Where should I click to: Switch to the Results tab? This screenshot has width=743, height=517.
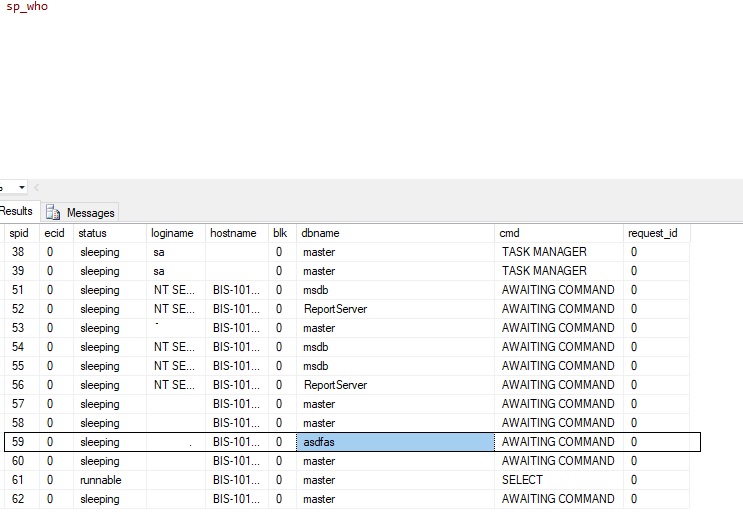click(x=16, y=212)
